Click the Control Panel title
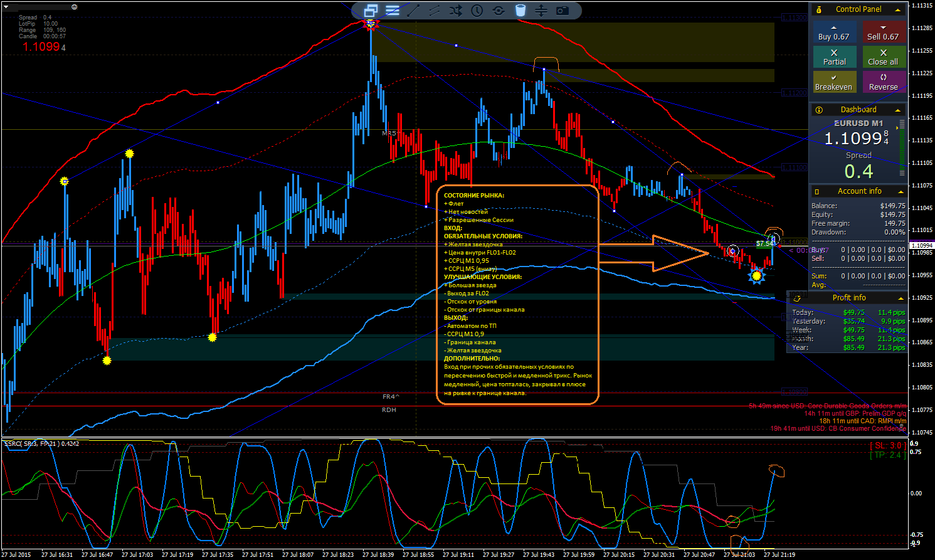Screen dimensions: 935x560 (x=858, y=9)
